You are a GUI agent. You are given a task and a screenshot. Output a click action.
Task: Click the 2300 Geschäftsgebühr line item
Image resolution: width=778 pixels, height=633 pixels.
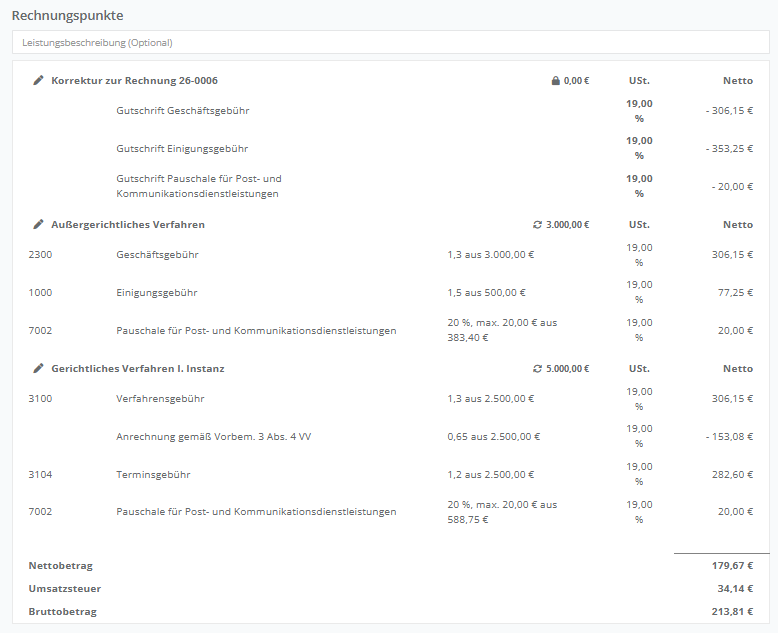(157, 255)
